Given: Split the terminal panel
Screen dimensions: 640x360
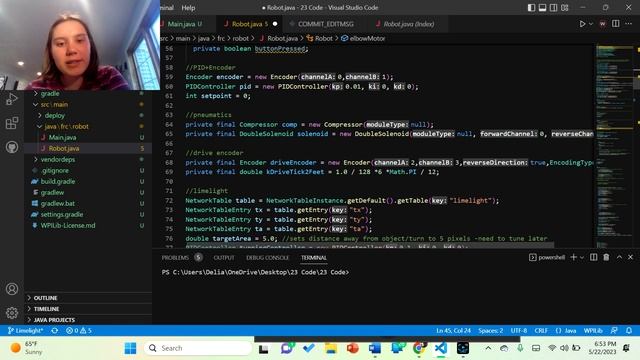Looking at the screenshot, I should [593, 257].
